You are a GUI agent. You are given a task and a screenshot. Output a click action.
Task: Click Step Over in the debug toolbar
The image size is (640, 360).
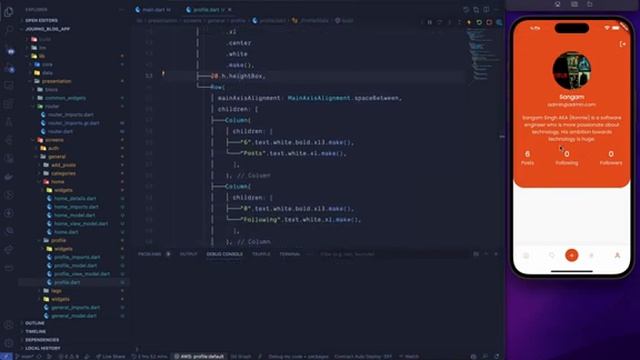(440, 22)
